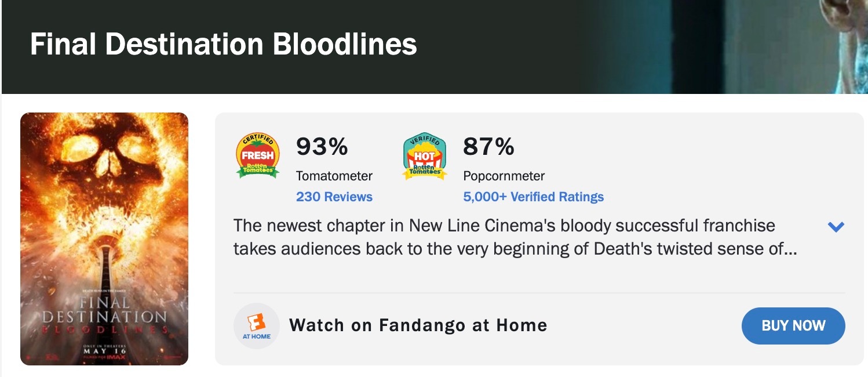Open the 5,000+ Verified Ratings link
This screenshot has width=868, height=377.
click(533, 197)
